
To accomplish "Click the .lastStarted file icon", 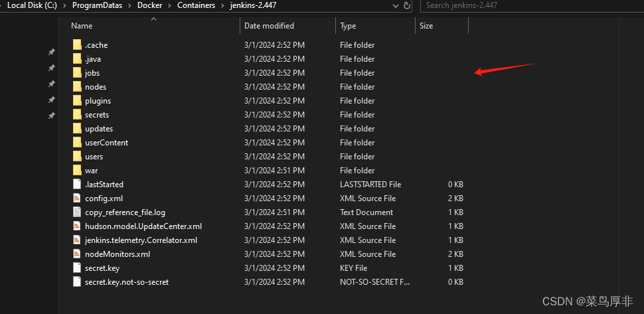I will [77, 185].
